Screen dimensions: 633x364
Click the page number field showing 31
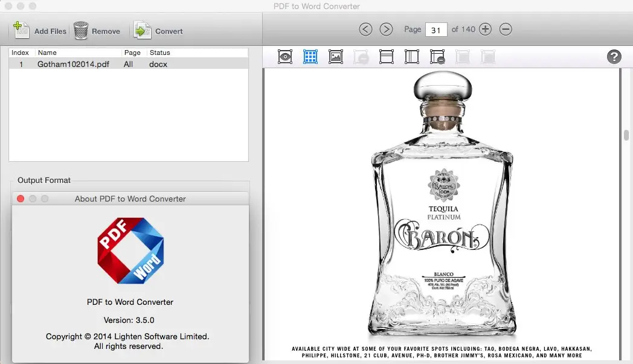pos(436,30)
